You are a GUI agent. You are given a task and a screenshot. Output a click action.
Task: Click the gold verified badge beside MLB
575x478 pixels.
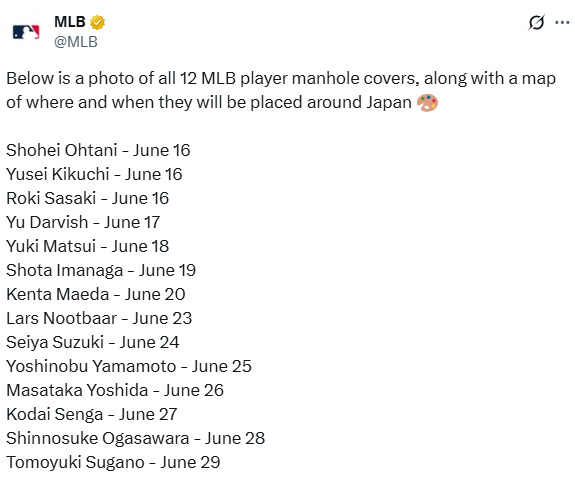coord(98,22)
